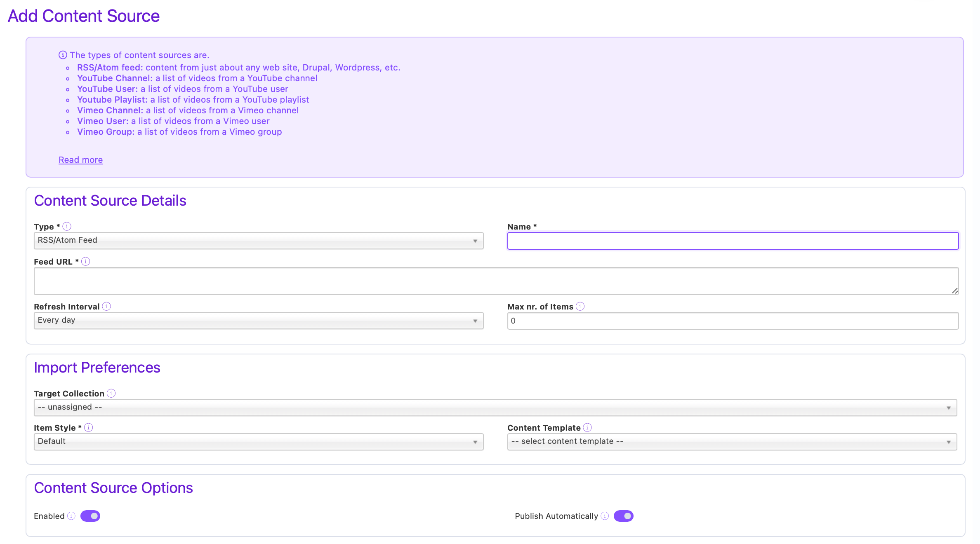Click the info icon beside Publish Automatically
980x544 pixels.
(x=605, y=516)
